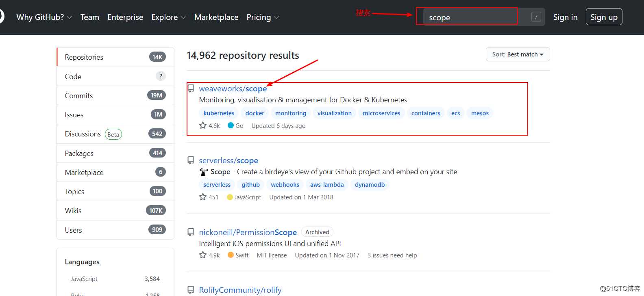Click the 14,962 repository results heading
Image resolution: width=644 pixels, height=296 pixels.
(243, 55)
